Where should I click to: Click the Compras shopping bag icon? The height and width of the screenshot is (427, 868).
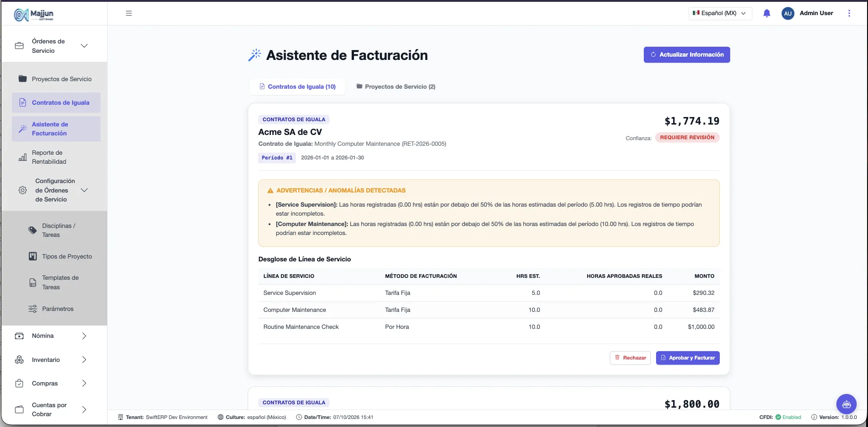pyautogui.click(x=19, y=383)
